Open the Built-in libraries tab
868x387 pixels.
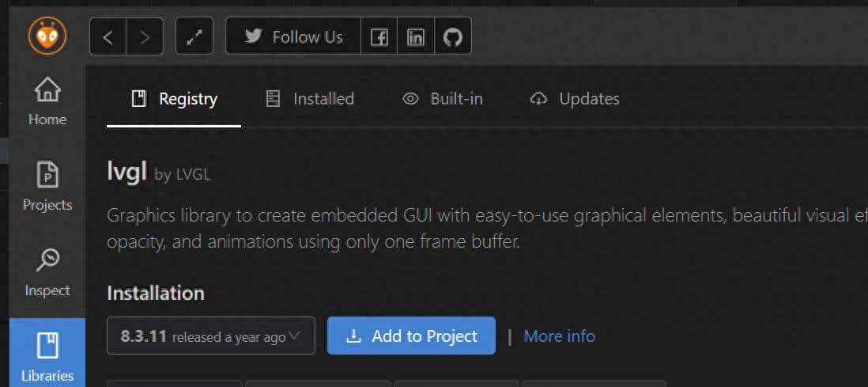pyautogui.click(x=443, y=99)
